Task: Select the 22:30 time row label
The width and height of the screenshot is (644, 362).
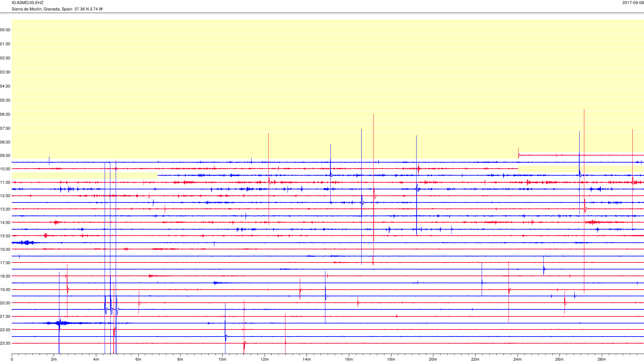Action: pos(5,330)
